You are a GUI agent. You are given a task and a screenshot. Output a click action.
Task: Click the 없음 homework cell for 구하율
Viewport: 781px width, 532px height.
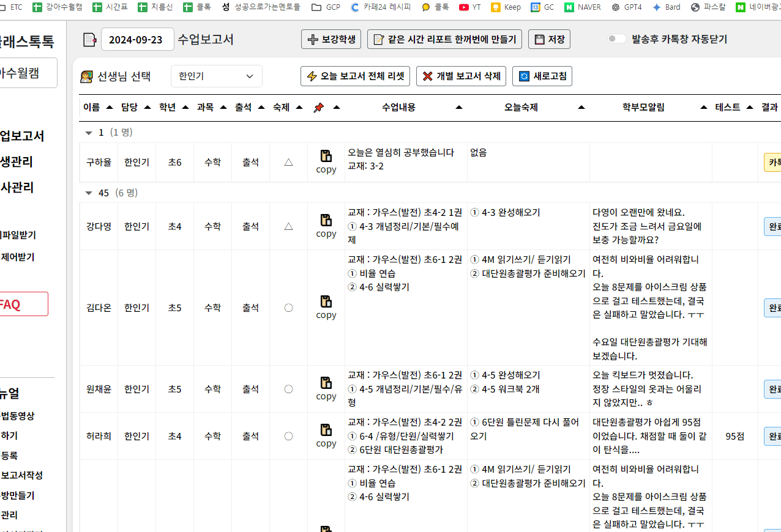(x=528, y=162)
